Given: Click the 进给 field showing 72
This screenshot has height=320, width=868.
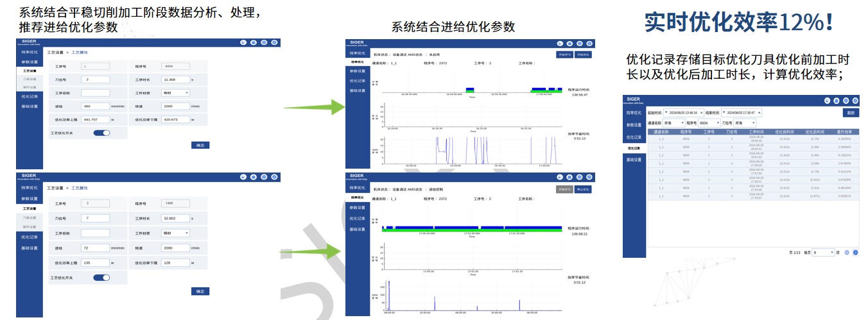Looking at the screenshot, I should (x=96, y=248).
